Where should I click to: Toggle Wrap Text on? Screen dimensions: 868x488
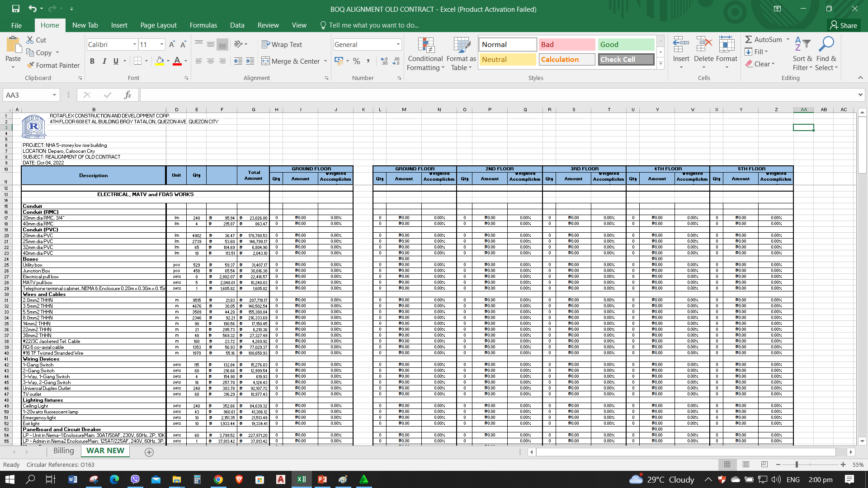pyautogui.click(x=282, y=44)
